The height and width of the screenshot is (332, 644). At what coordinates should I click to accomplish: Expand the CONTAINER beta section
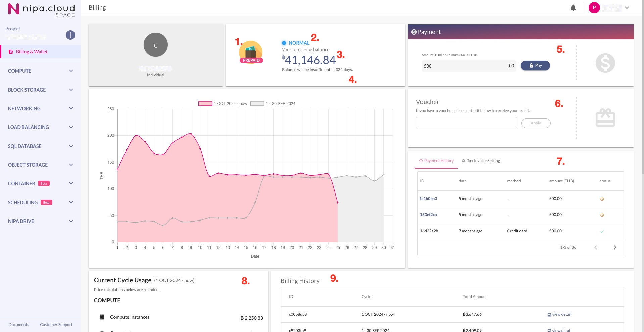coord(40,183)
